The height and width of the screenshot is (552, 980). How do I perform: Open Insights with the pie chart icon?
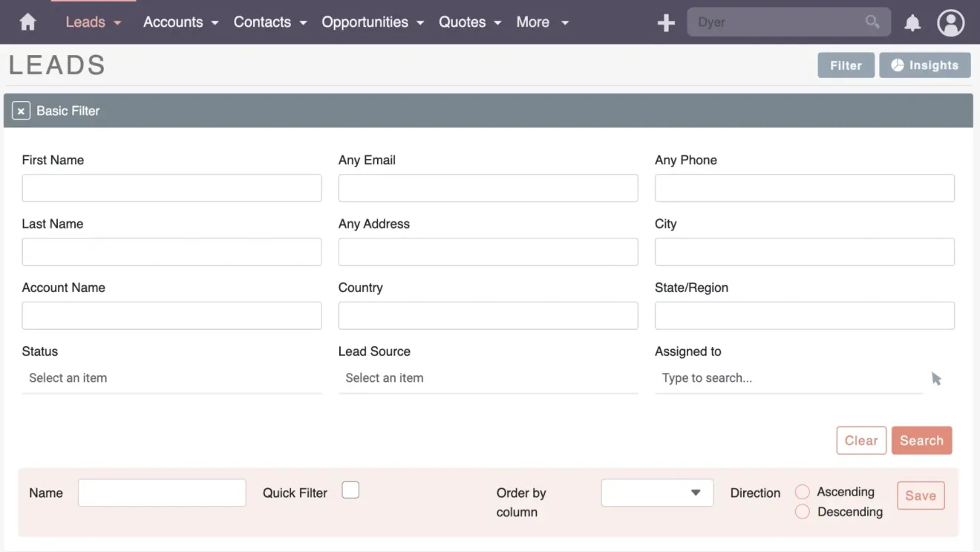click(898, 65)
